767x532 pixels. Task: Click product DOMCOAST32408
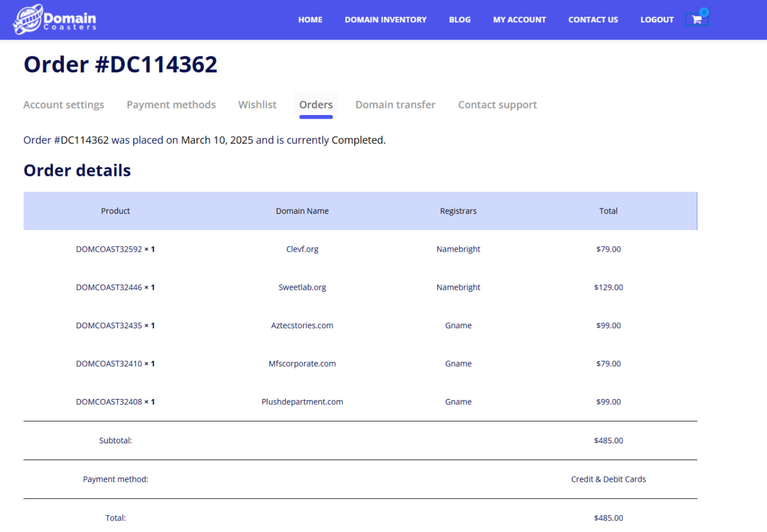click(109, 402)
